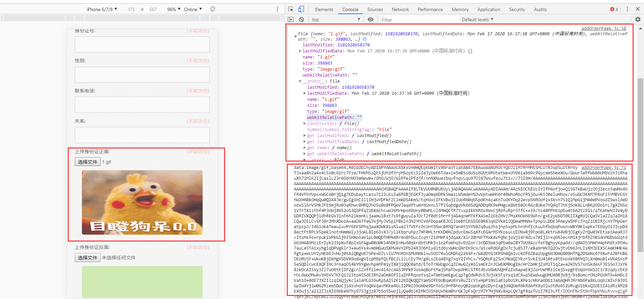Expand the first lastModifiedDate property
Screen dimensions: 644x299
click(x=300, y=51)
